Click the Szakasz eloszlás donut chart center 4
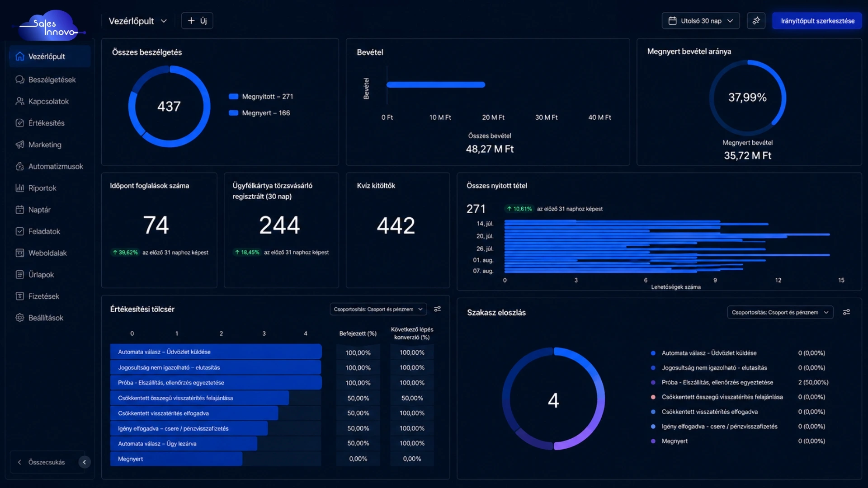 click(x=553, y=400)
